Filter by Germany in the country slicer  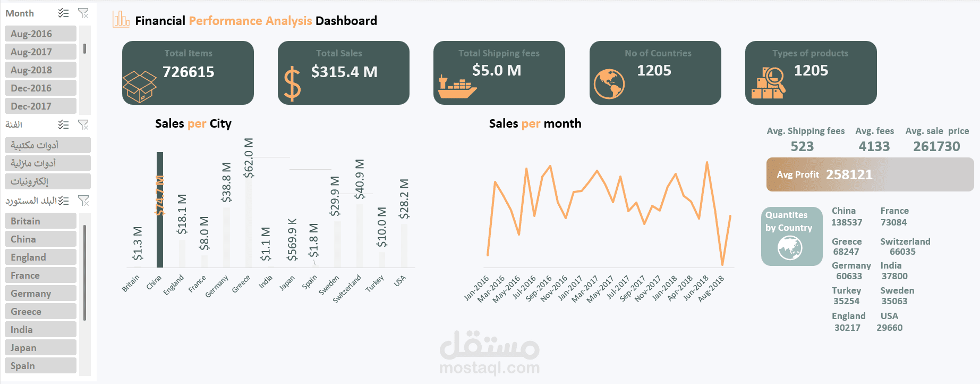40,294
